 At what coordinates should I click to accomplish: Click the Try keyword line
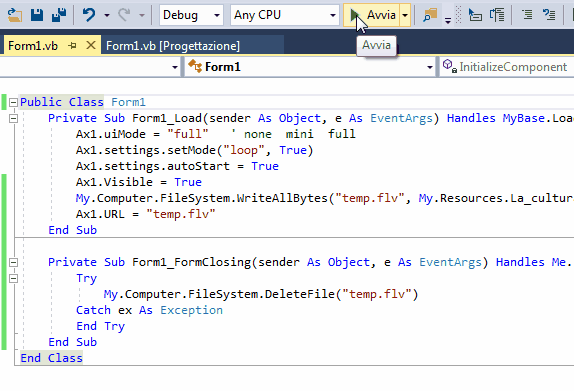pos(86,278)
